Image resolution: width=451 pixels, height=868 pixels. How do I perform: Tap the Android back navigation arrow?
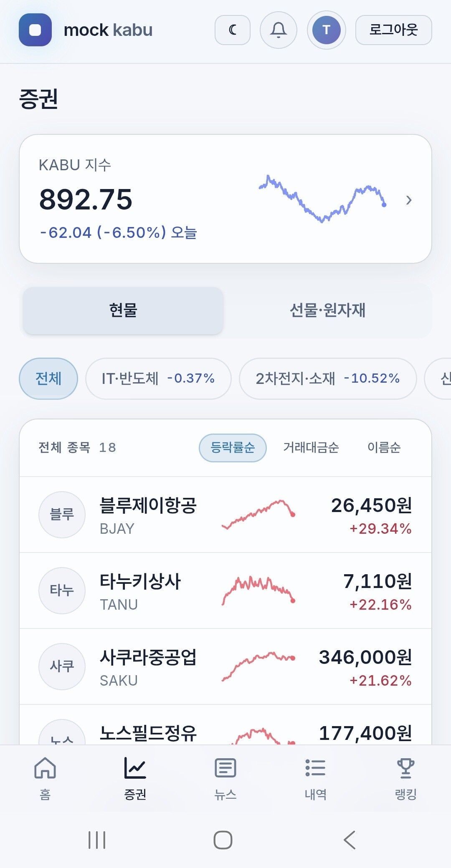coord(350,840)
